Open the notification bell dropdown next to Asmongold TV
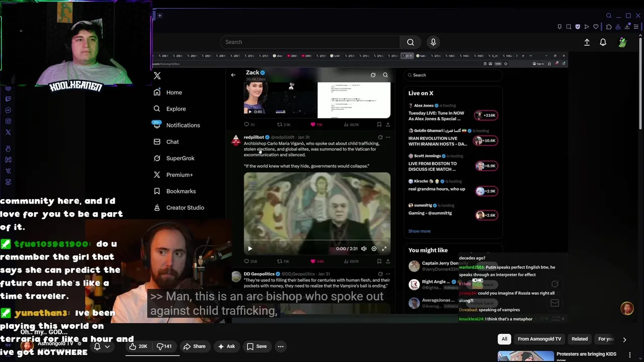Image resolution: width=644 pixels, height=362 pixels. pos(102,346)
